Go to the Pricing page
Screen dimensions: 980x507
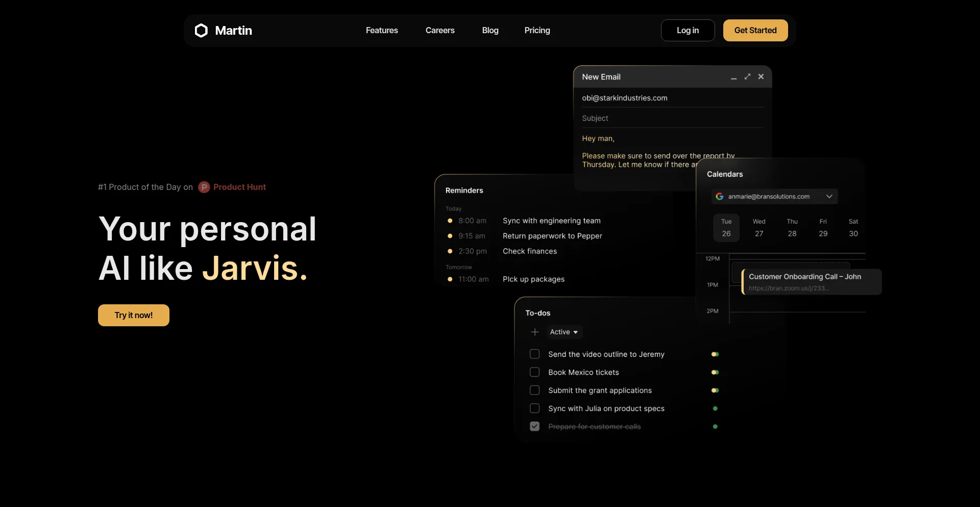[x=537, y=31]
